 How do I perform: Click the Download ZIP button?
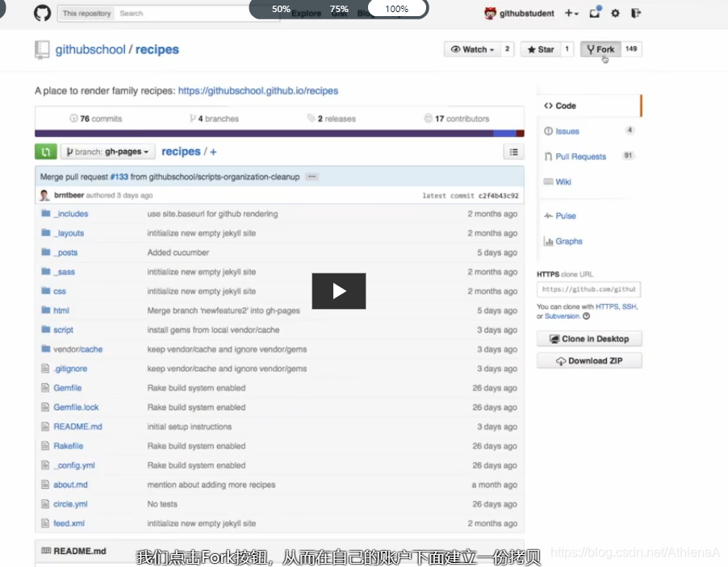590,361
